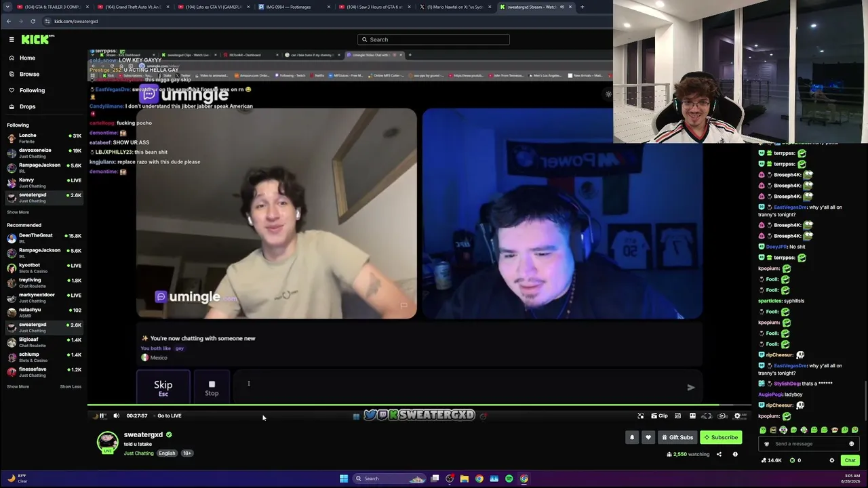Image resolution: width=868 pixels, height=488 pixels.
Task: Click the Windows taskbar Search box
Action: pos(389,479)
